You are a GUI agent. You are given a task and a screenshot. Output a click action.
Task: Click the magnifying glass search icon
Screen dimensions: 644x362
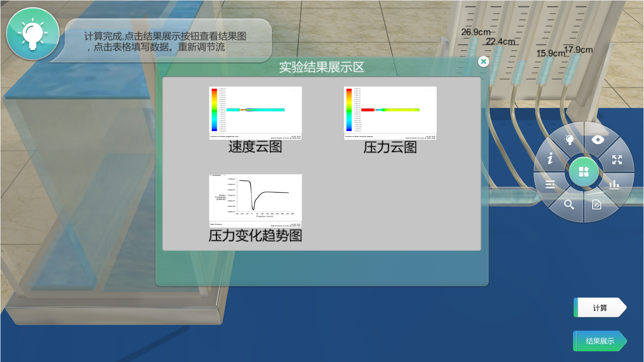point(569,204)
